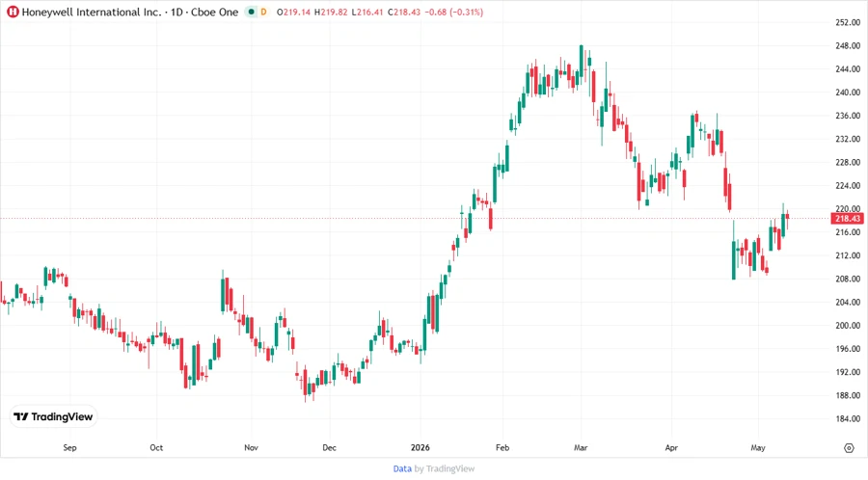Select the 192.00 price axis label

coord(848,372)
